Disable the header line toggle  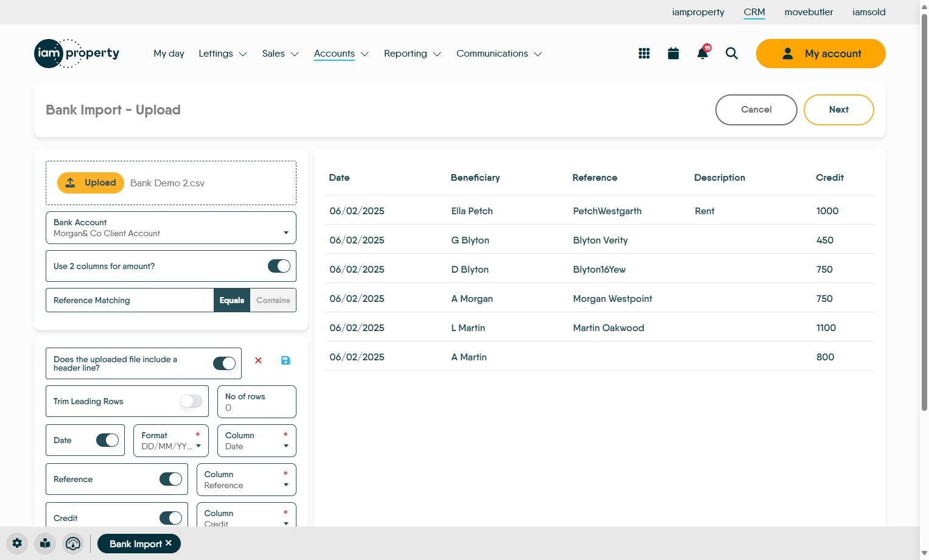click(x=224, y=363)
